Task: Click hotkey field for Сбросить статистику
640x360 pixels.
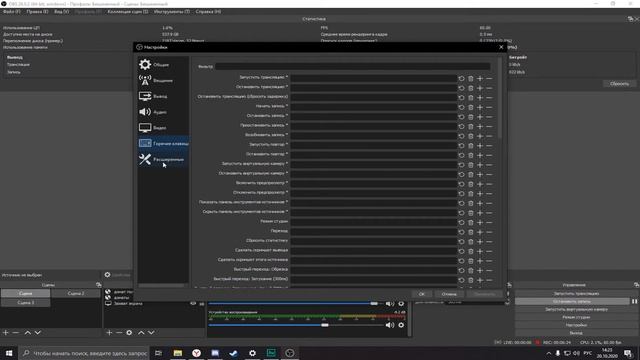Action: (x=373, y=241)
